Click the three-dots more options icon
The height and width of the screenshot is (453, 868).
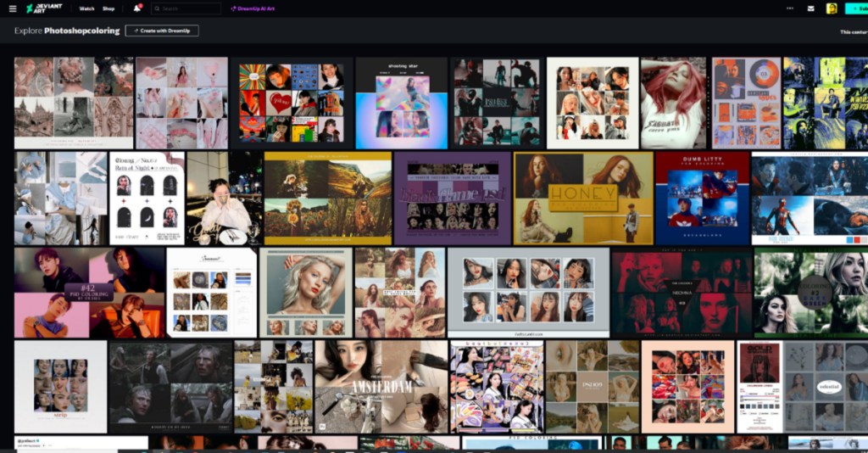(789, 8)
